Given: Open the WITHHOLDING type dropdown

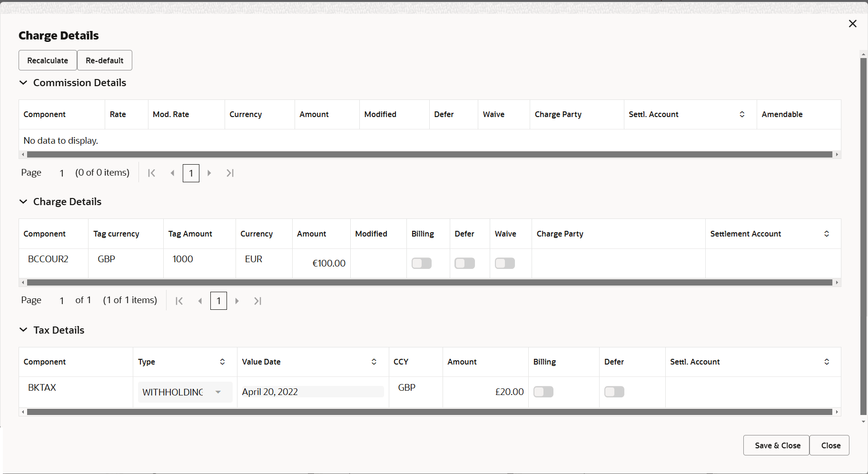Looking at the screenshot, I should tap(218, 392).
